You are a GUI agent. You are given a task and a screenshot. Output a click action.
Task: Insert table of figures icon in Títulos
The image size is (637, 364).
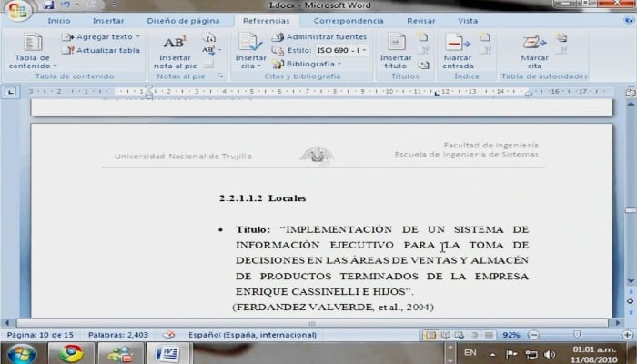tap(422, 37)
